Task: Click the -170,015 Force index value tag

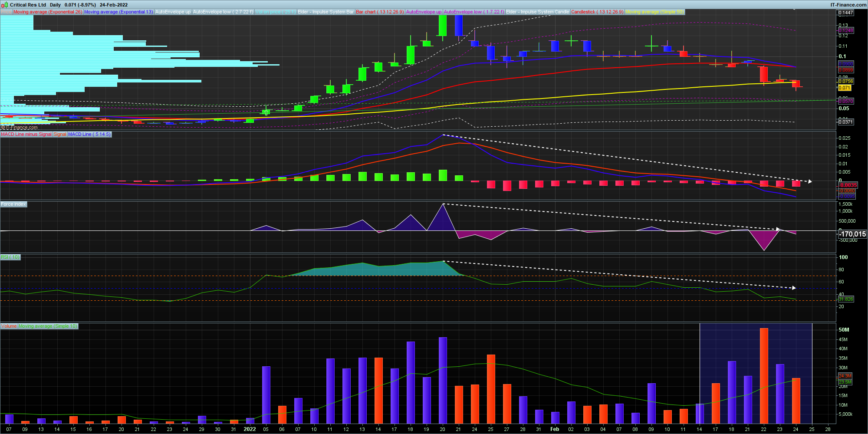Action: (852, 234)
